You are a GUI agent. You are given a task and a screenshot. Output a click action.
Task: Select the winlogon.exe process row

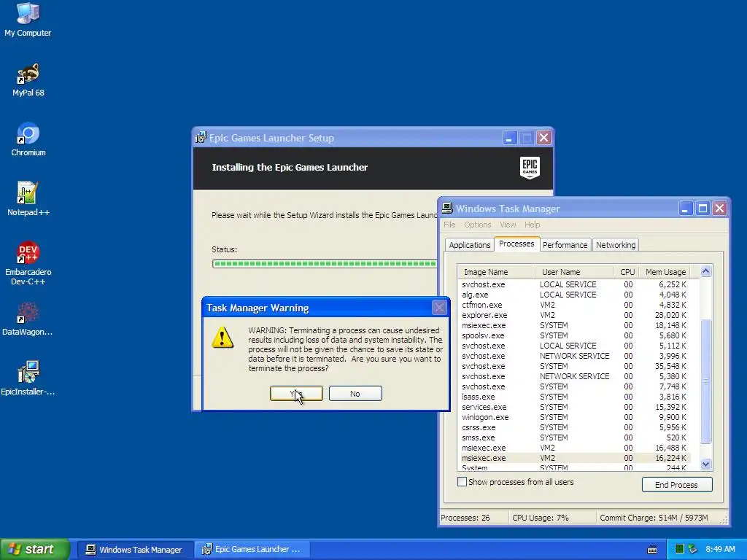click(x=574, y=417)
